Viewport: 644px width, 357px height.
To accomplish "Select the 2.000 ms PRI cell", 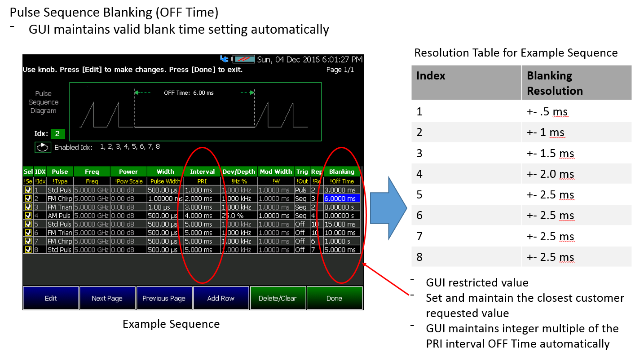I will pos(203,198).
